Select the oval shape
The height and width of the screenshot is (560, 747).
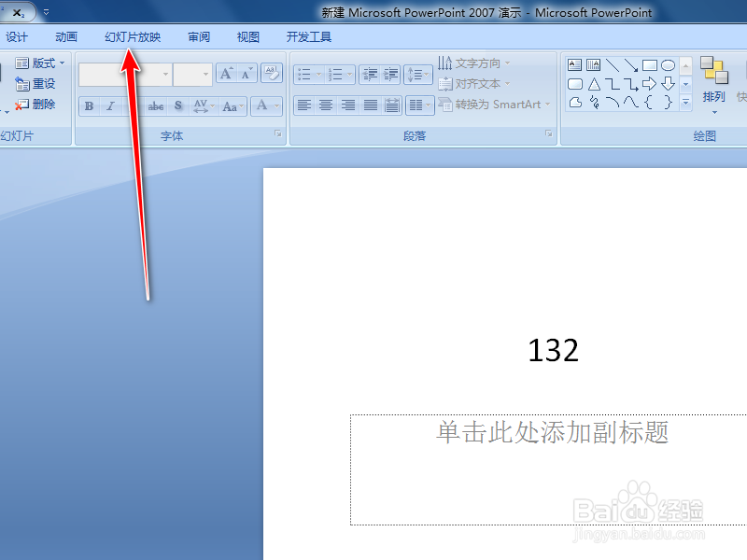pos(668,64)
